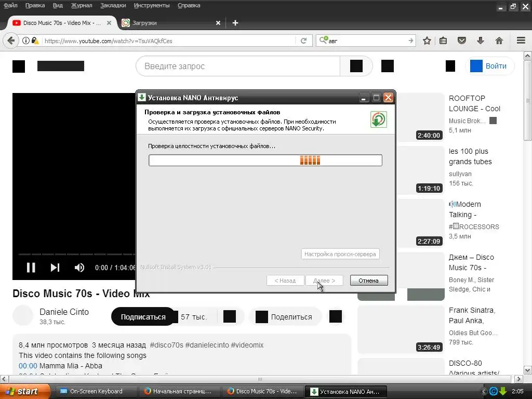Open the Инструменты menu
Screen dimensions: 532x399
pyautogui.click(x=152, y=5)
